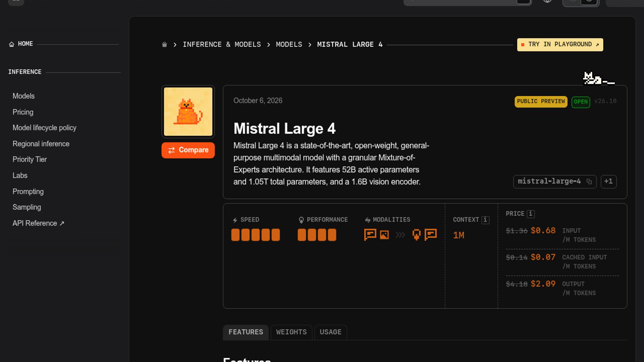Viewport: 644px width, 362px height.
Task: Click the $0.68 input price
Action: coord(543,231)
